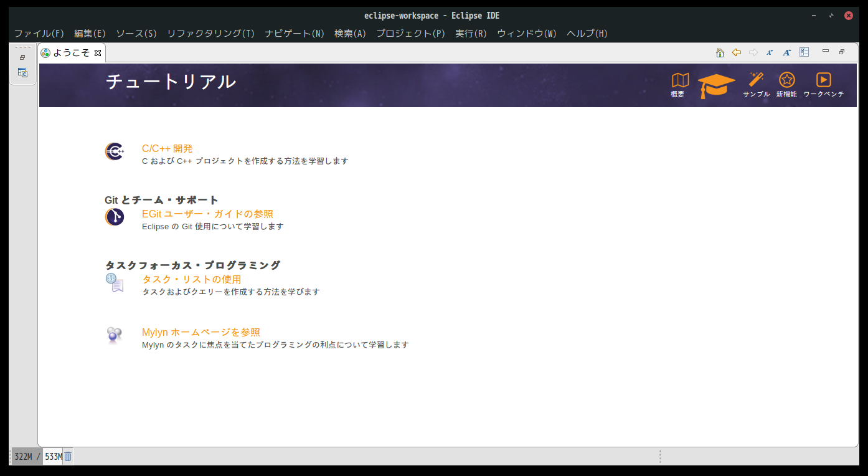
Task: Click text C および C++ プロジェクトを作成する方法を学習します
Action: [x=245, y=161]
